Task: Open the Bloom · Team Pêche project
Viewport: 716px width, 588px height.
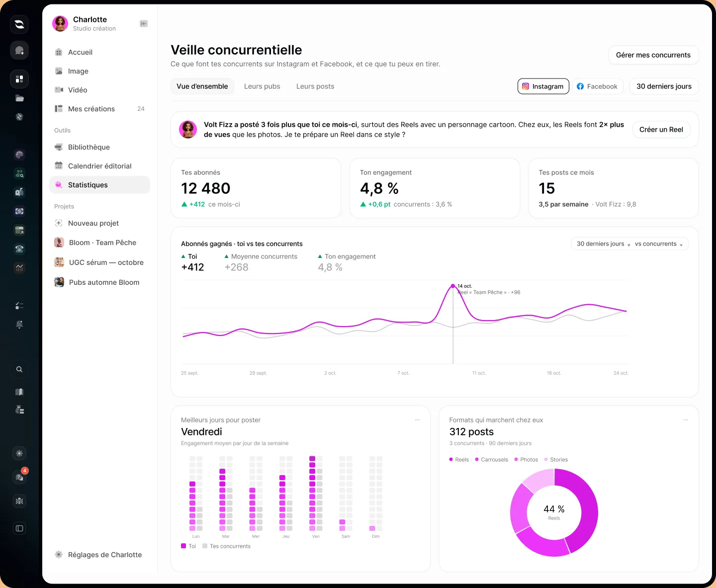Action: pyautogui.click(x=99, y=243)
